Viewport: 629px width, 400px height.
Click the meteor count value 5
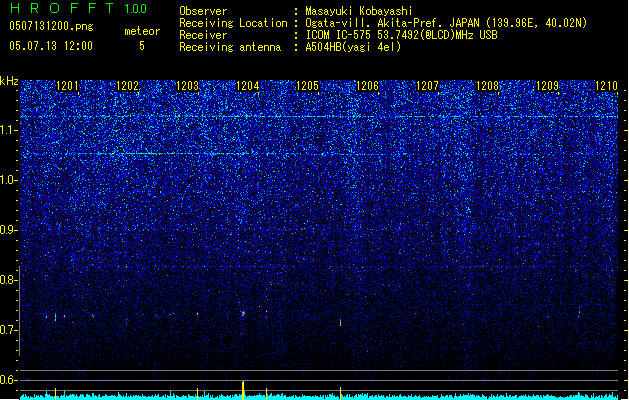(x=142, y=46)
